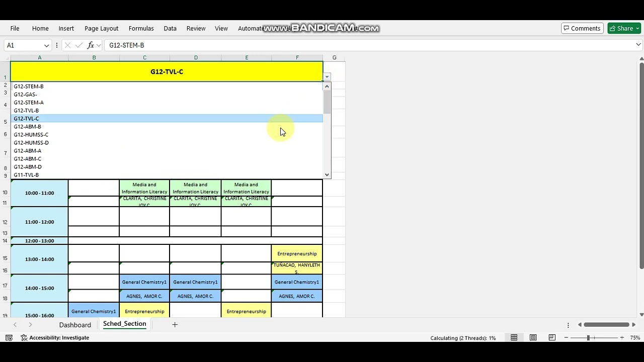Open the Page Layout ribbon tab
The width and height of the screenshot is (644, 362).
[x=101, y=29]
